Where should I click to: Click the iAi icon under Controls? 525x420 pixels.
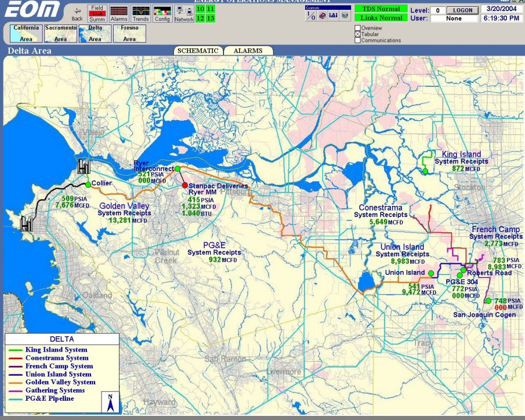(333, 16)
